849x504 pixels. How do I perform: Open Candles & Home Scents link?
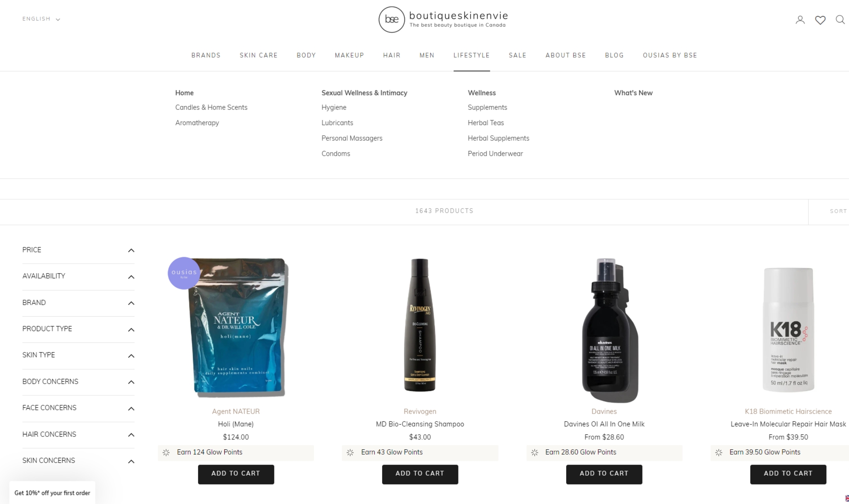coord(211,107)
